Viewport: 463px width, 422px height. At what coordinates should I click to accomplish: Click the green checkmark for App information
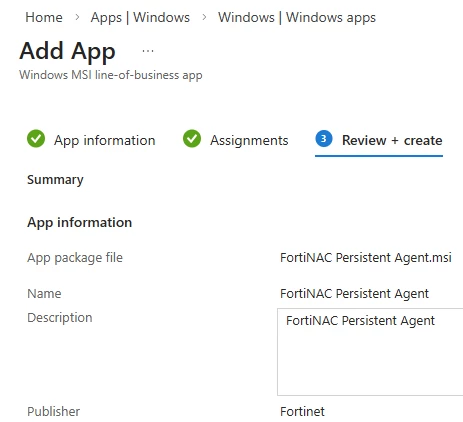(x=36, y=138)
